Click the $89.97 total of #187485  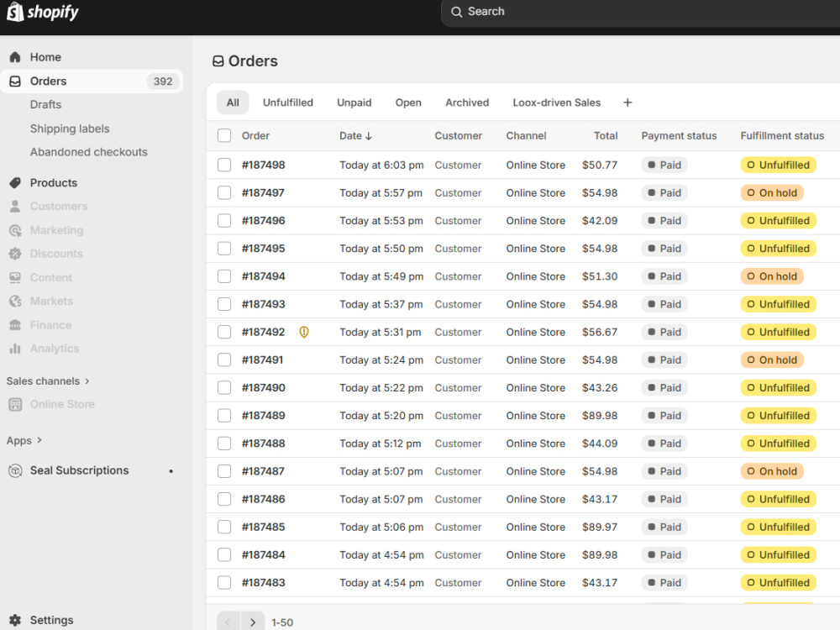point(600,528)
